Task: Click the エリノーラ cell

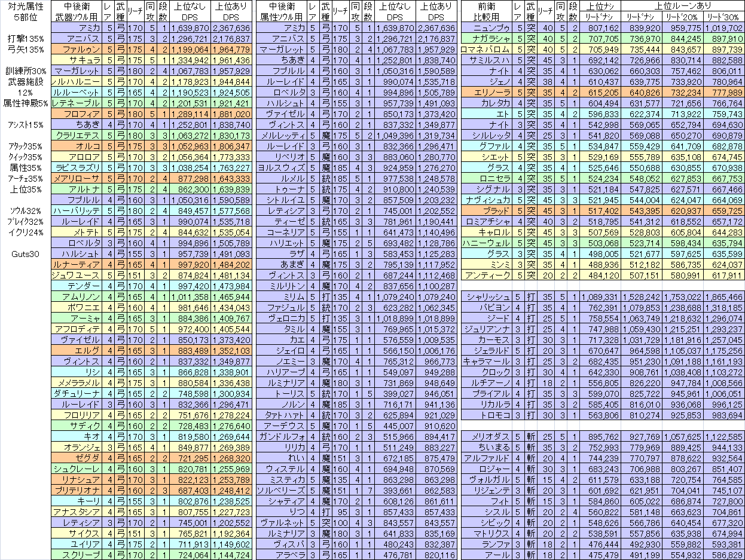Action: coord(487,93)
